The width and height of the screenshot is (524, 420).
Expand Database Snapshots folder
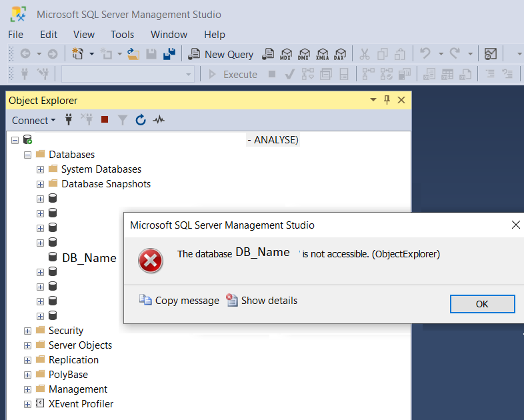pyautogui.click(x=40, y=185)
